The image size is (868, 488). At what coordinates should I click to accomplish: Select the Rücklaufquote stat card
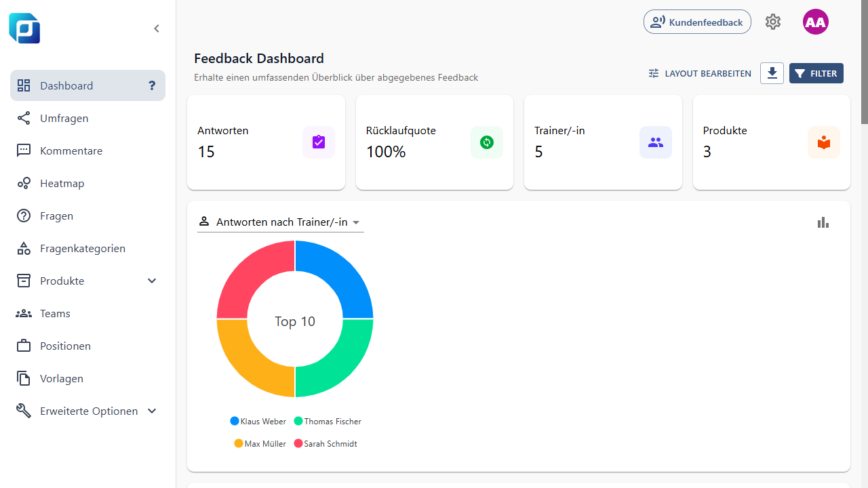tap(435, 142)
